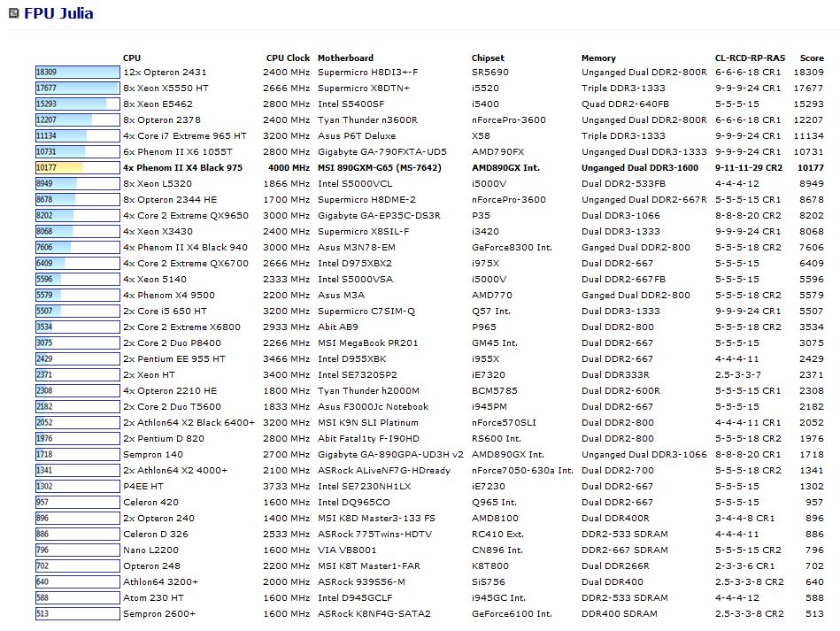
Task: Select the Memory column header
Action: point(598,58)
